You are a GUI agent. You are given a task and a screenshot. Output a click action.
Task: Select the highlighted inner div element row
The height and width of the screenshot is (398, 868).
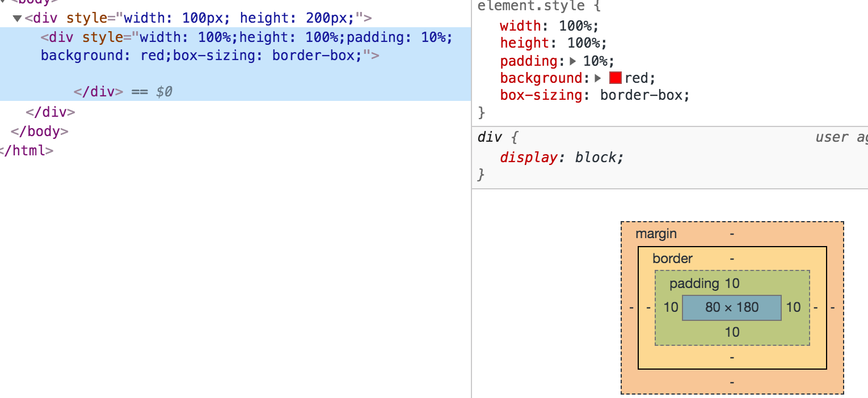(x=235, y=64)
